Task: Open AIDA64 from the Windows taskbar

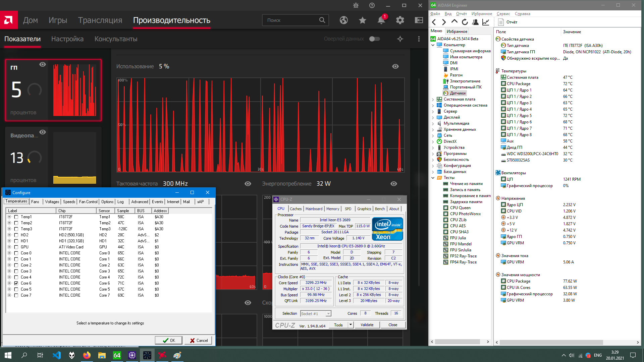Action: tap(117, 355)
